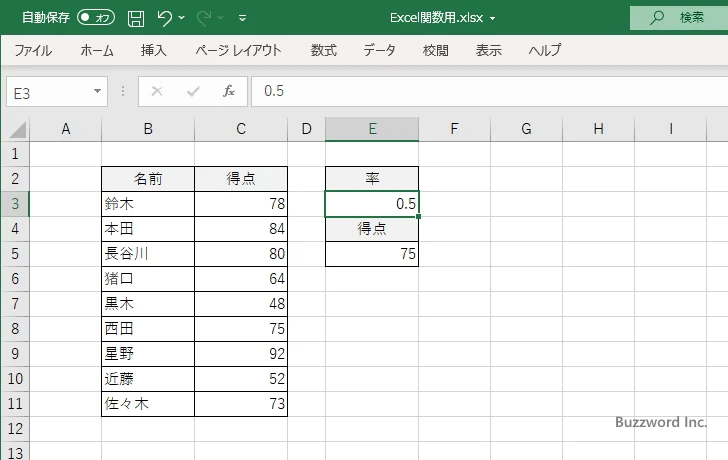Select column F header
728x460 pixels.
tap(455, 129)
